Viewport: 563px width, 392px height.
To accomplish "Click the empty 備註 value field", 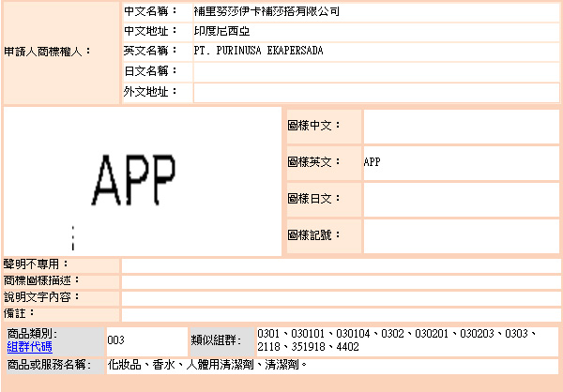I will pos(341,315).
